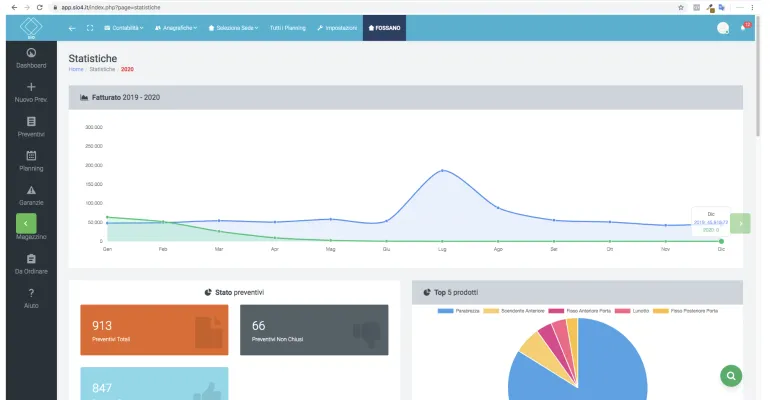Click the green next arrow beside the chart
The width and height of the screenshot is (770, 400).
(741, 223)
